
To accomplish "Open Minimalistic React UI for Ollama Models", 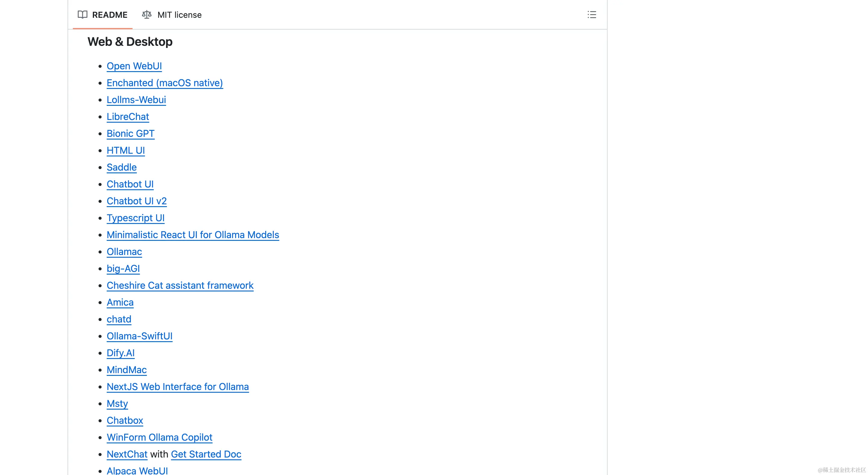I will click(x=193, y=235).
